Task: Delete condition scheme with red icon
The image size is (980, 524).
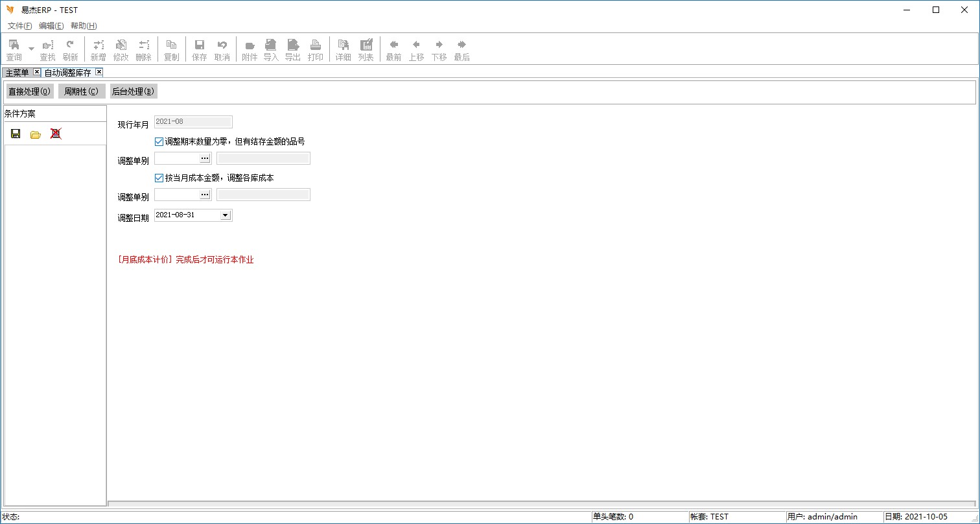Action: (x=56, y=134)
